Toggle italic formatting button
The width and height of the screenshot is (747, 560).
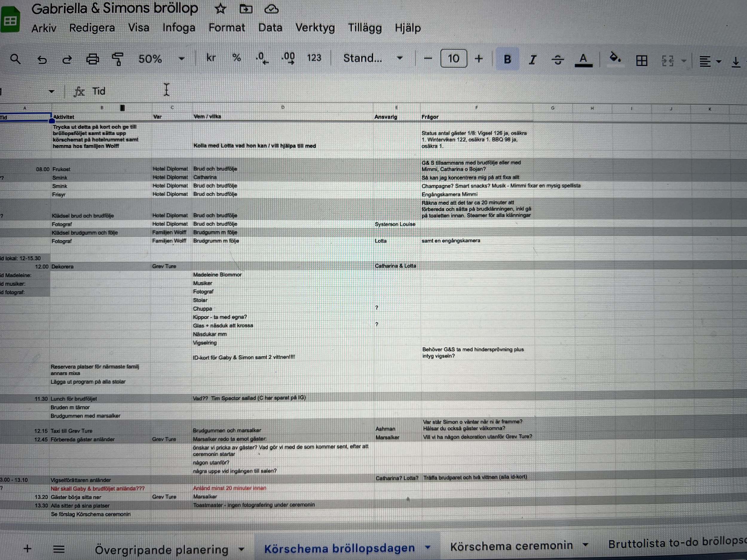point(532,60)
